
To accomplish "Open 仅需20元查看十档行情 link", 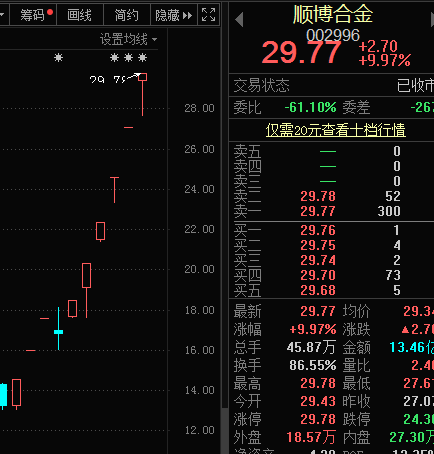I will [x=336, y=130].
